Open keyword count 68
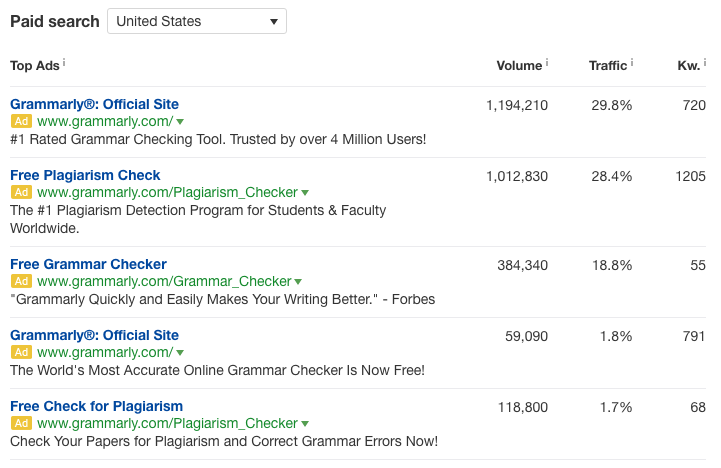This screenshot has width=721, height=468. (x=698, y=407)
